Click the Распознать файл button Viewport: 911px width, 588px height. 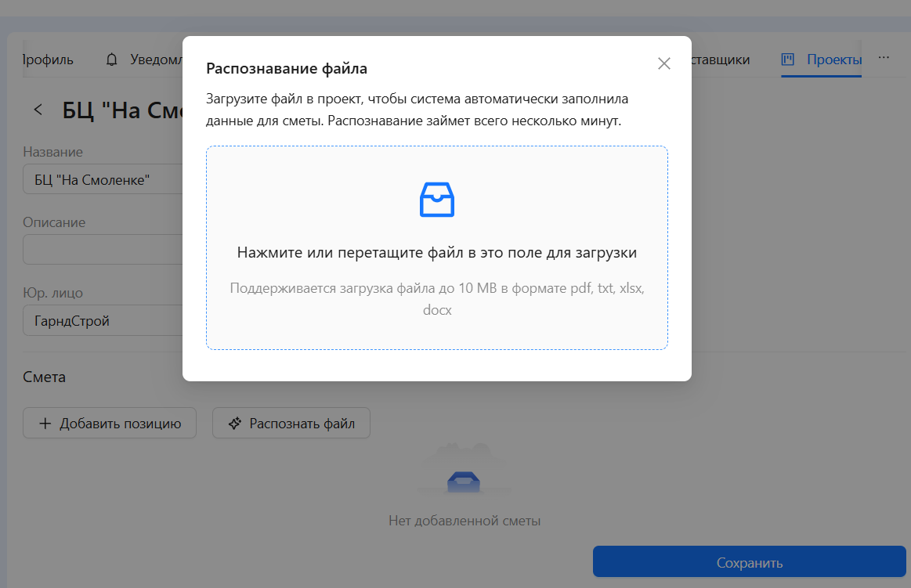tap(291, 423)
